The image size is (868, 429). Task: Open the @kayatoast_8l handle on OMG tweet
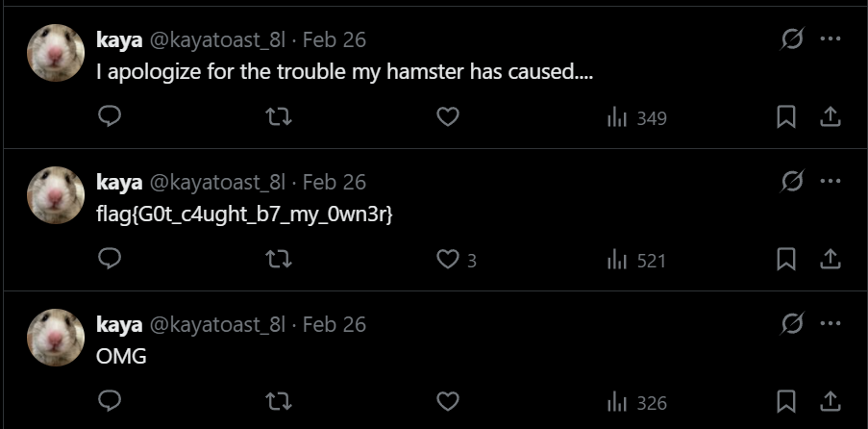pos(216,324)
